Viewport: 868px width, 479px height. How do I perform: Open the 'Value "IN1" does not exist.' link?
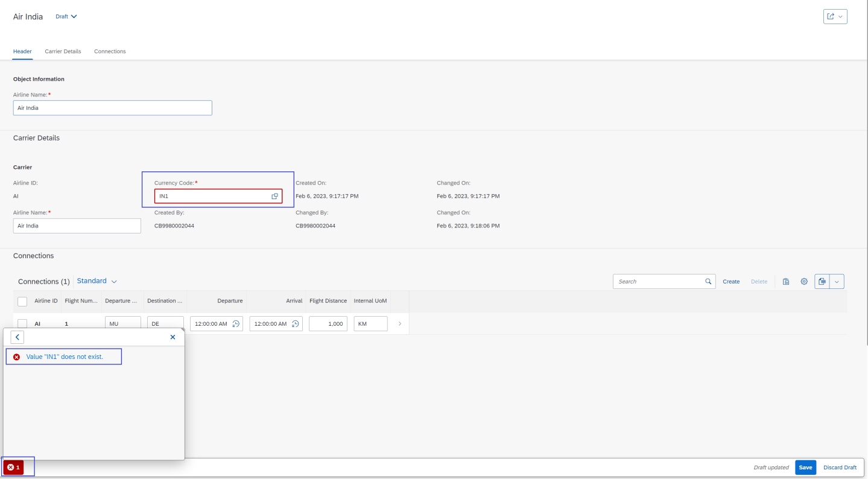pyautogui.click(x=65, y=357)
